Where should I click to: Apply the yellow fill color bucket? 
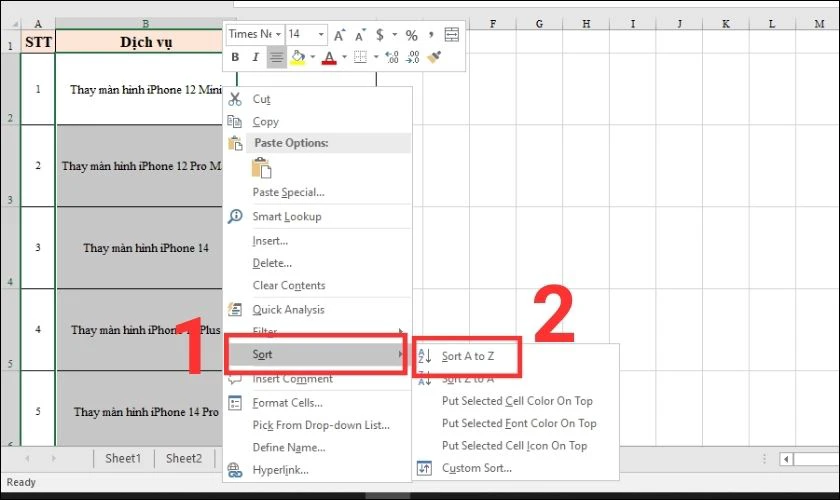(298, 57)
